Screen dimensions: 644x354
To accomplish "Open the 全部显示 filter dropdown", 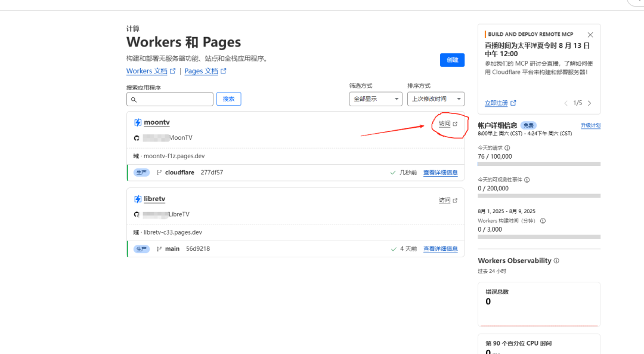I will [x=376, y=99].
